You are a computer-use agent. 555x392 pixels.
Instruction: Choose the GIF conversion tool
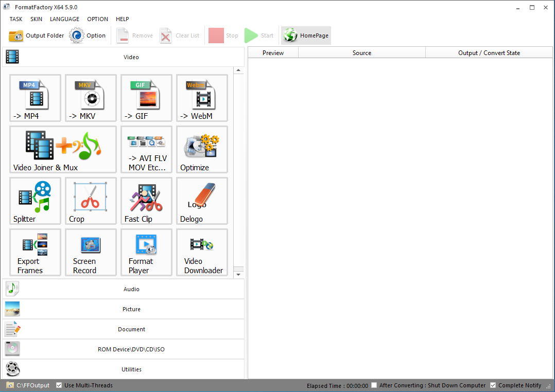point(146,98)
